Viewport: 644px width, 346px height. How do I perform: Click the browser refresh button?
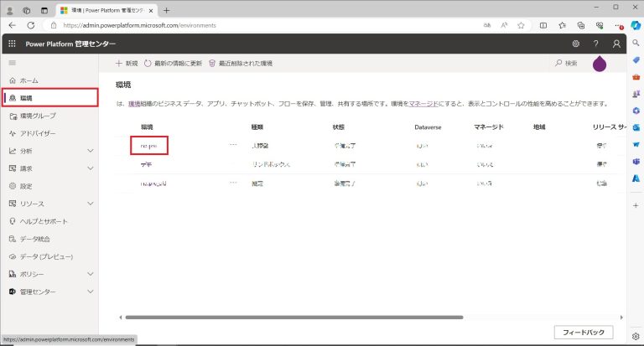30,25
